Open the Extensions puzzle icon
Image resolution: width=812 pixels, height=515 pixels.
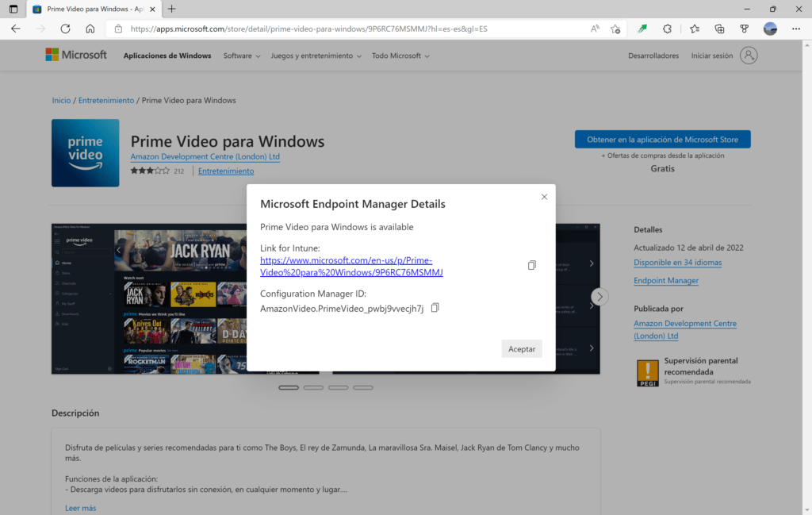pyautogui.click(x=667, y=29)
